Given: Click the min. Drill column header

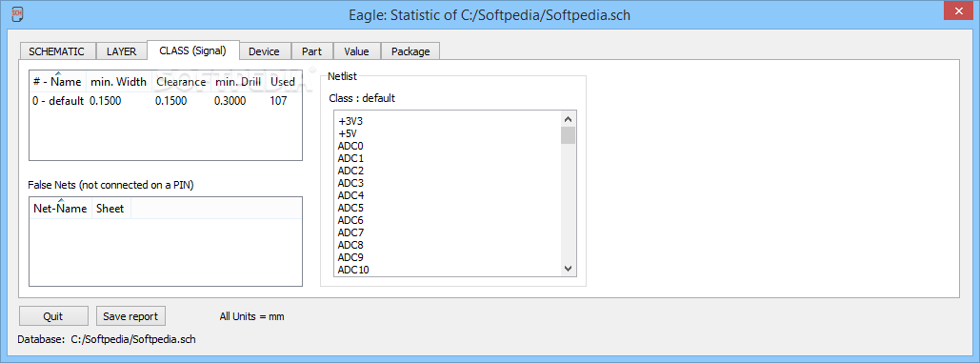Looking at the screenshot, I should coord(238,81).
